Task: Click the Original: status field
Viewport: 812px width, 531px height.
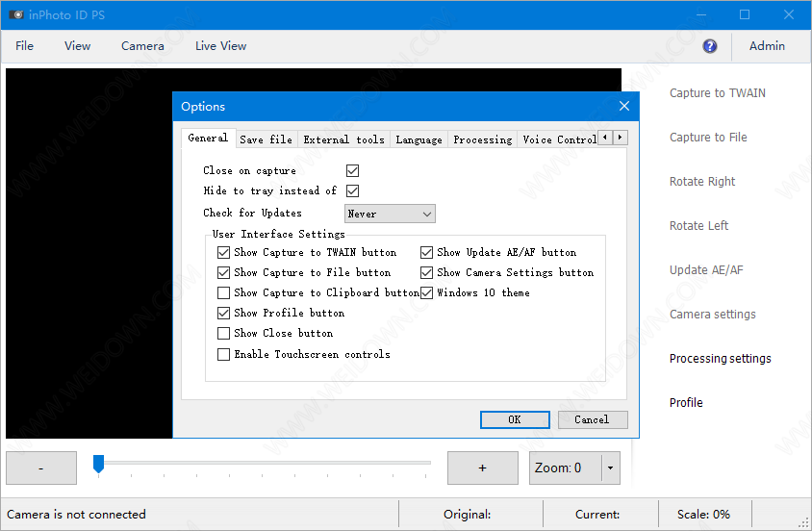Action: (x=467, y=515)
